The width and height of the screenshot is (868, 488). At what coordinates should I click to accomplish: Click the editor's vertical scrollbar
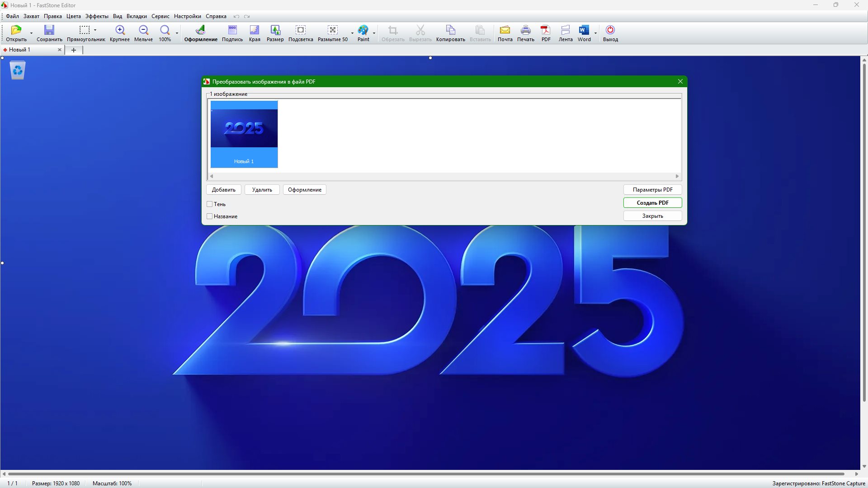864,226
